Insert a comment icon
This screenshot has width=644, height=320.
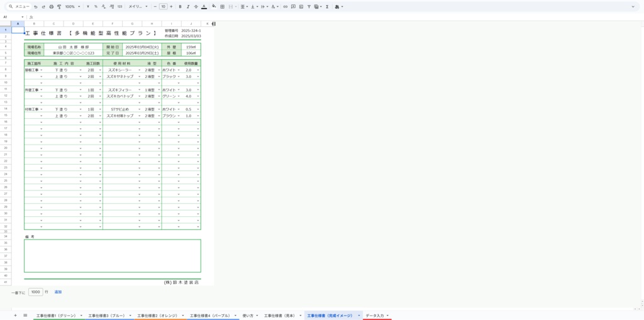point(293,6)
